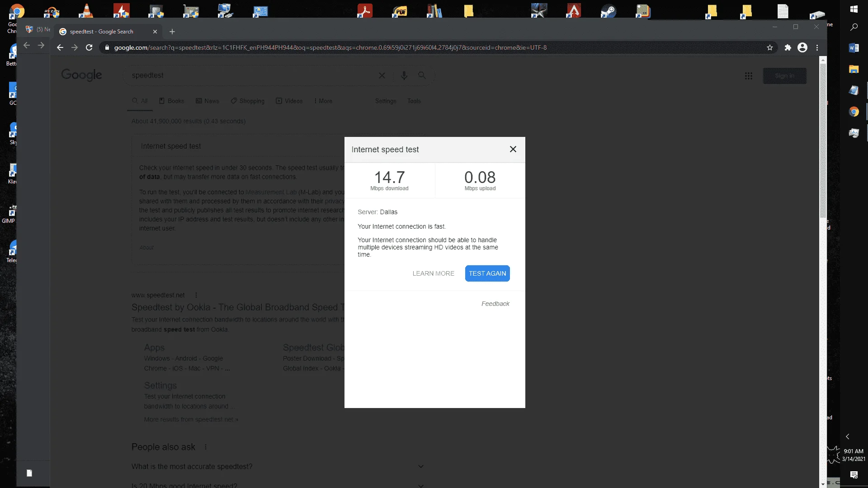
Task: Open options dots beside People also ask
Action: point(205,447)
